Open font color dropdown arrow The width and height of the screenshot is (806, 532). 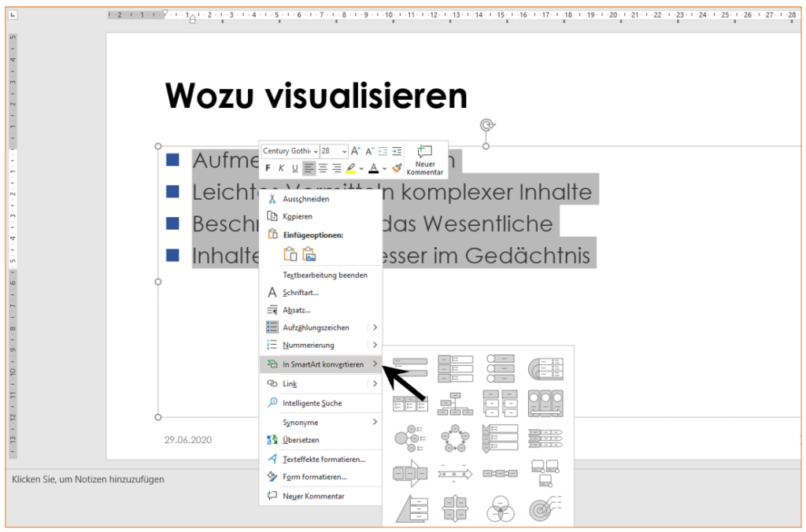click(x=384, y=168)
